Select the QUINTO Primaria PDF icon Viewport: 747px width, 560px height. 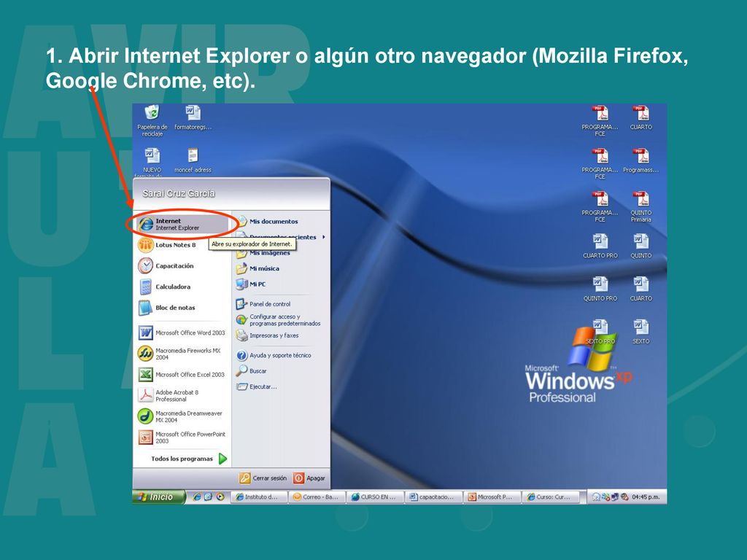coord(640,206)
